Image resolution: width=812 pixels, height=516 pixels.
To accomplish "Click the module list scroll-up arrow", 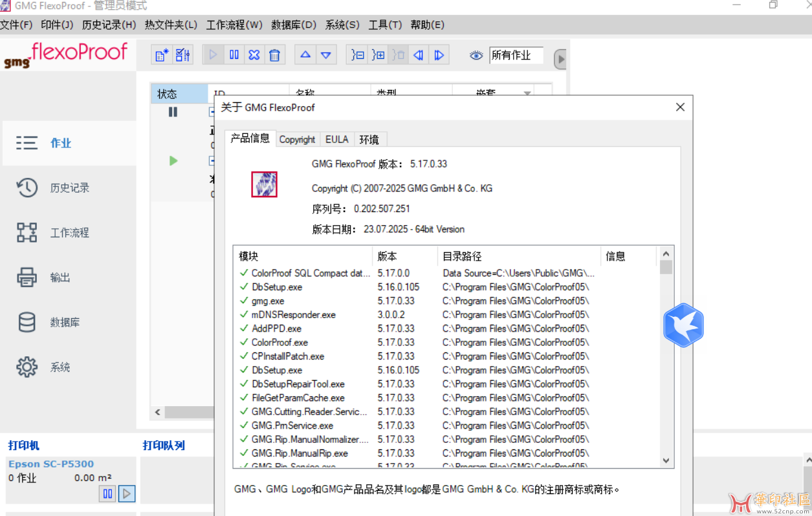I will 666,253.
